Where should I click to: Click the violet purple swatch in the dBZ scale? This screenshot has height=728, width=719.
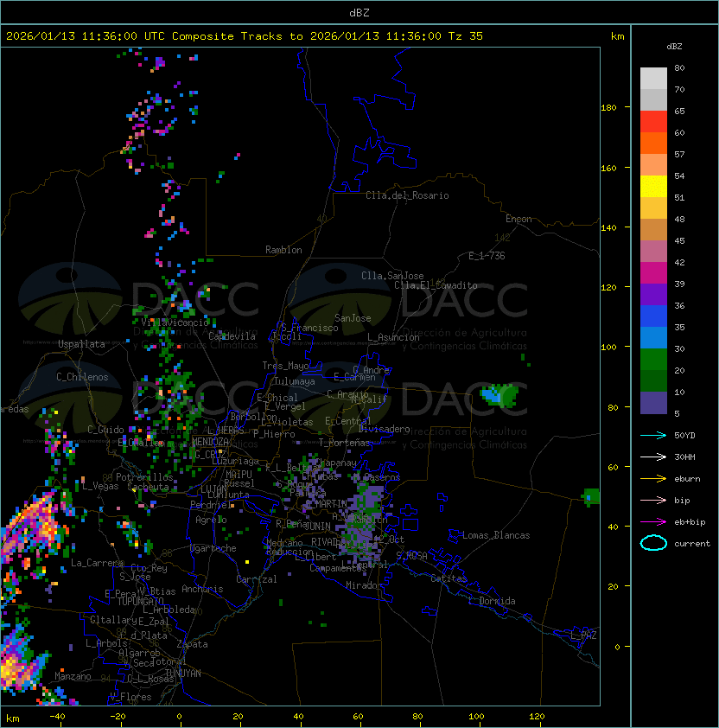[x=653, y=295]
